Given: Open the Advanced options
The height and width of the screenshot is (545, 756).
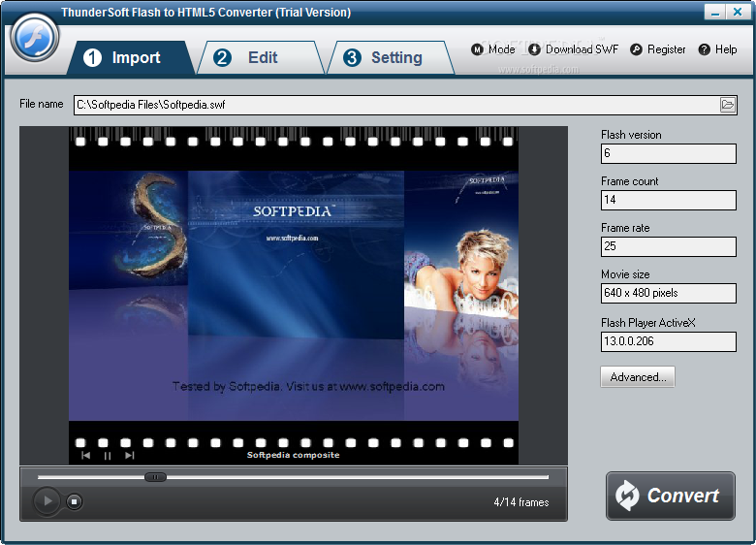Looking at the screenshot, I should click(638, 377).
